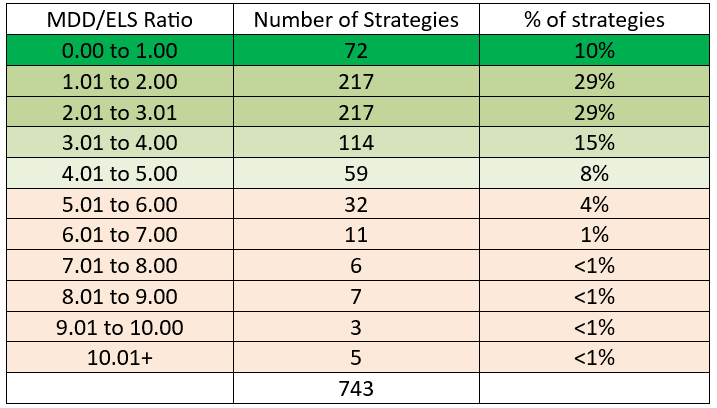Select the 9.01 to 10.00 cell
The height and width of the screenshot is (408, 717).
coord(120,327)
